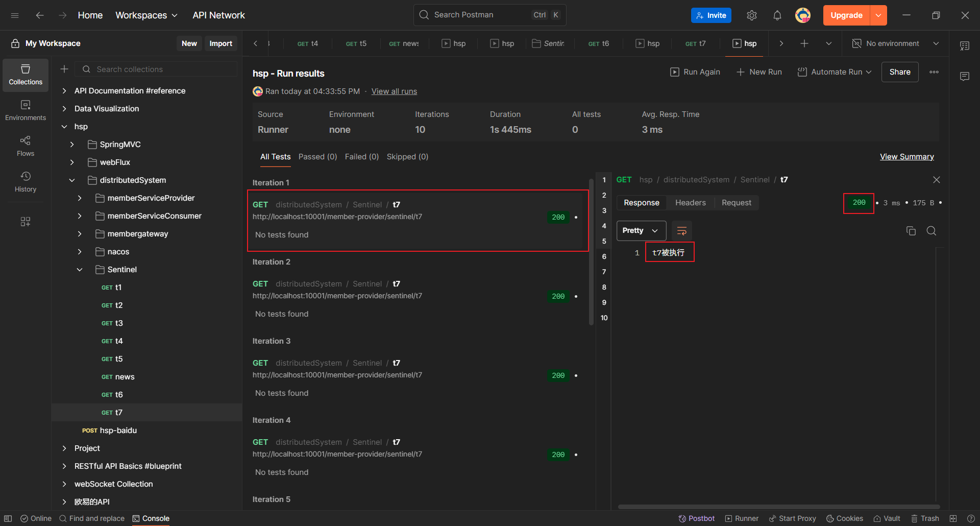Search within the response body
980x526 pixels.
tap(931, 231)
